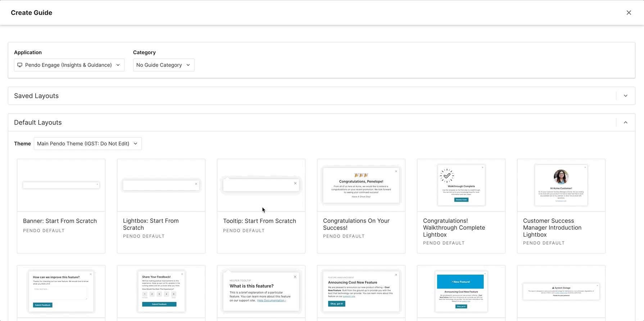Collapse the Default Layouts section chevron
This screenshot has height=321, width=644.
point(626,122)
